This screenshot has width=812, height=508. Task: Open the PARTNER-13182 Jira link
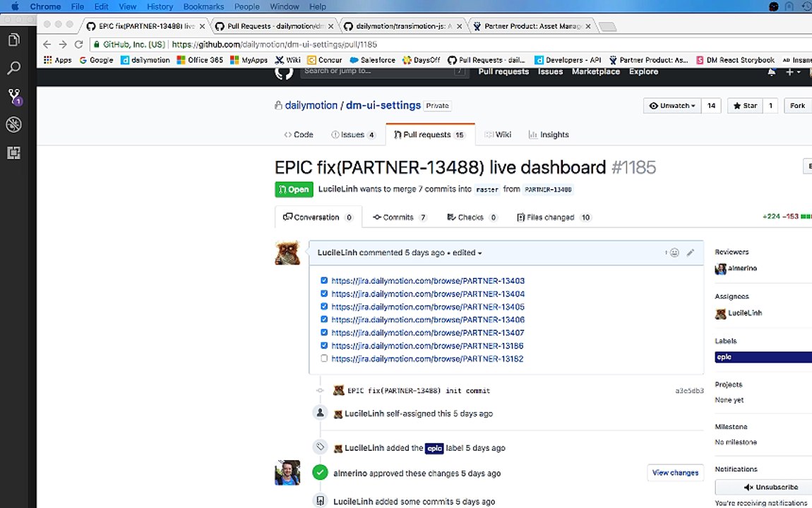click(x=427, y=358)
